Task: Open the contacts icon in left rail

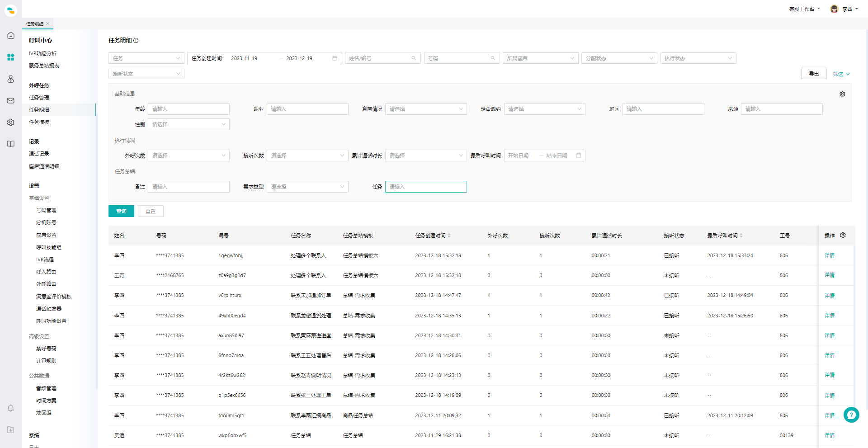Action: click(11, 79)
